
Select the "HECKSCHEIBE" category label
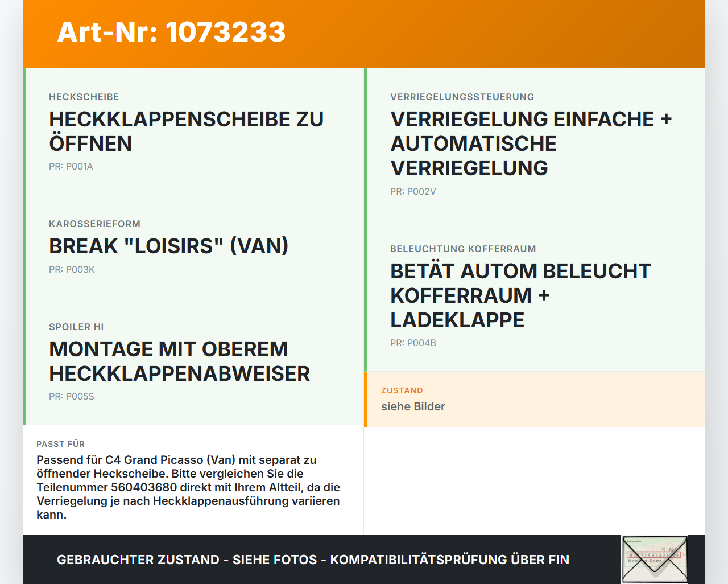[84, 97]
